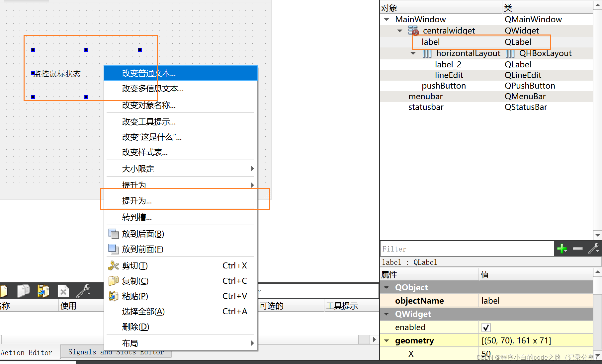602x364 pixels.
Task: Choose 改变样式表... menu entry
Action: pyautogui.click(x=181, y=152)
